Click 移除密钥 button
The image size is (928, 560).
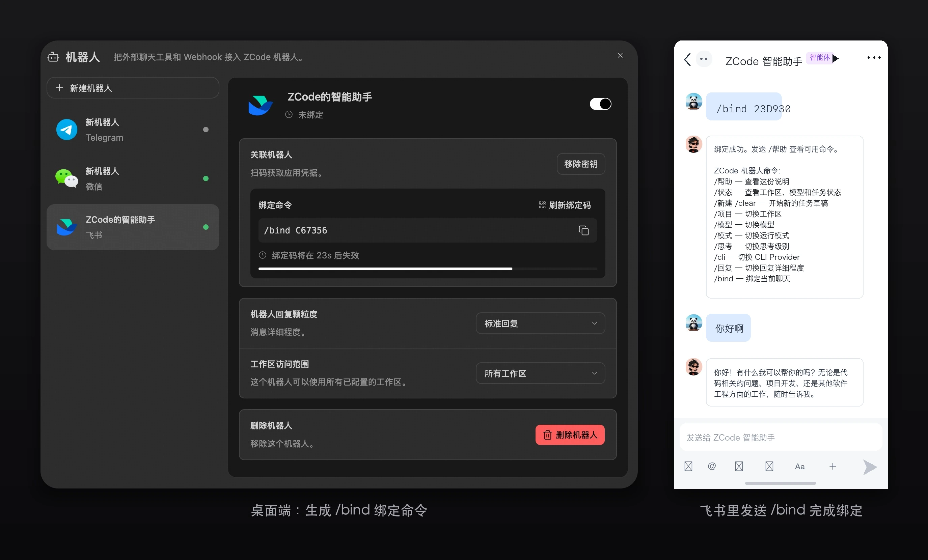point(581,164)
